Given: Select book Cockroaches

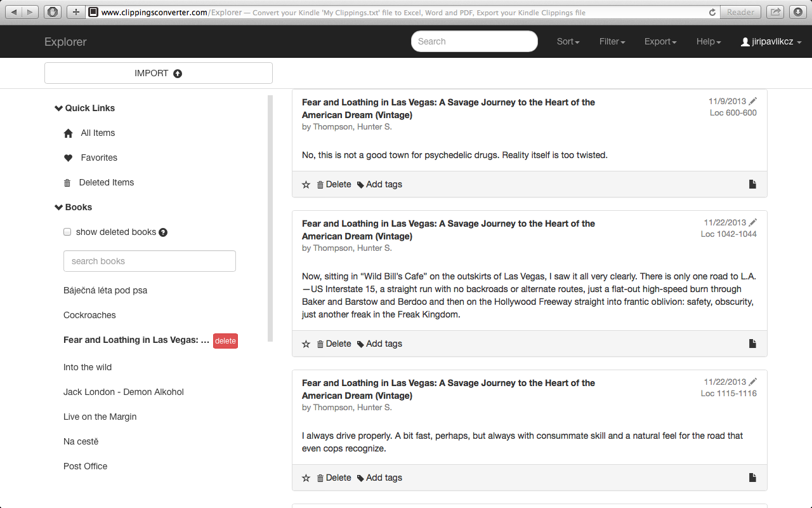Looking at the screenshot, I should point(89,315).
